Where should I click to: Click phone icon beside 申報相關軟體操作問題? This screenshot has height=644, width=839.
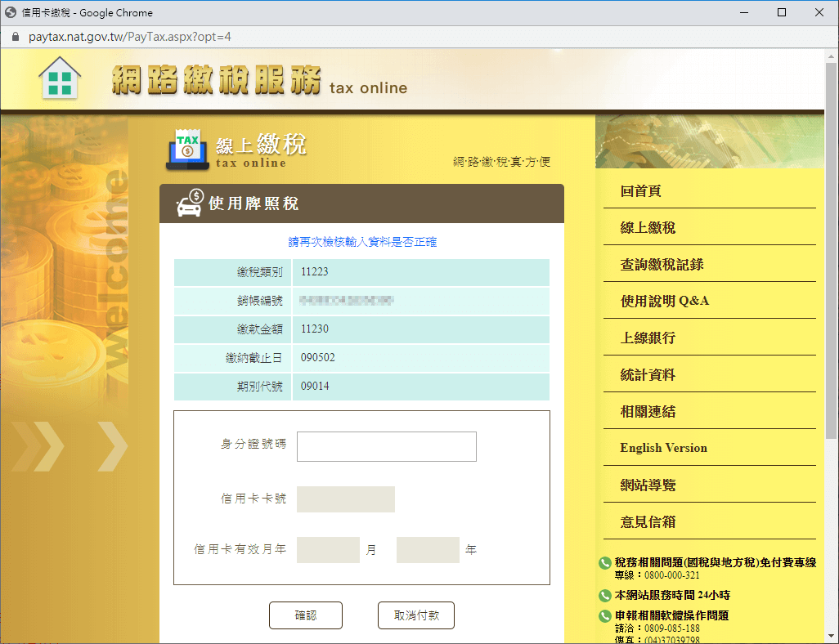pos(604,615)
